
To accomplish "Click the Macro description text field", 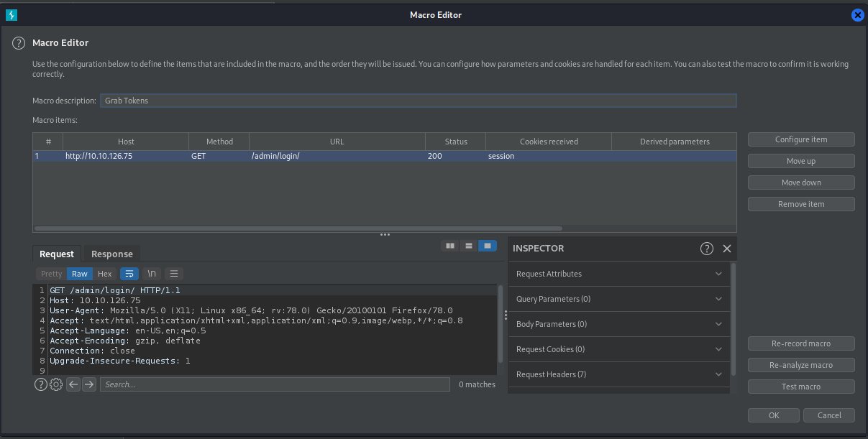I will 417,101.
